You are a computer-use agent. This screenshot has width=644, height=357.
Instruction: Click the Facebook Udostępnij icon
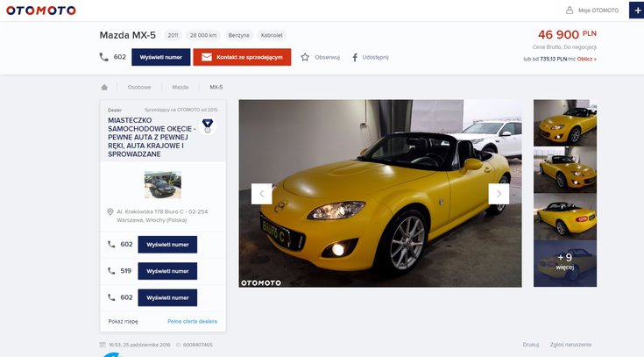tap(355, 57)
